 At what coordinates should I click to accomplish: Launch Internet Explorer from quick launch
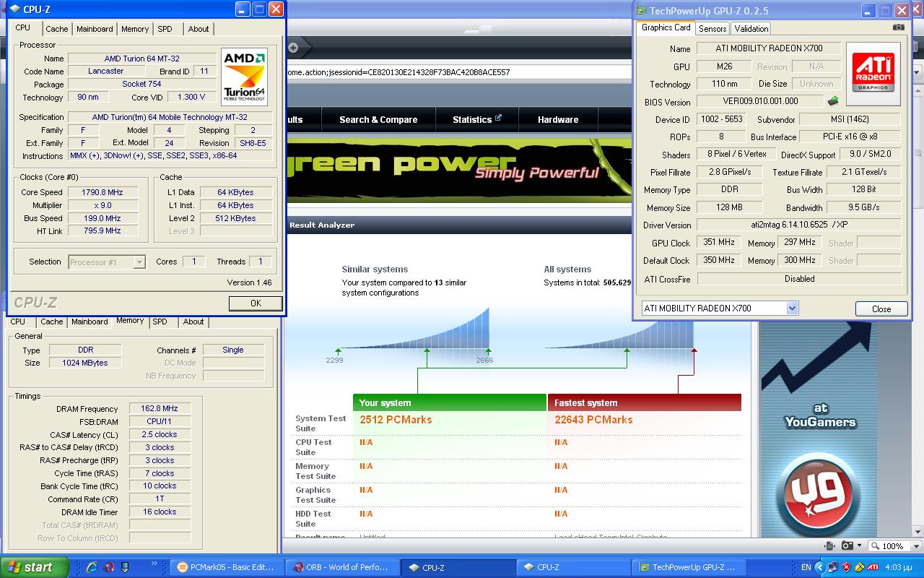[92, 567]
